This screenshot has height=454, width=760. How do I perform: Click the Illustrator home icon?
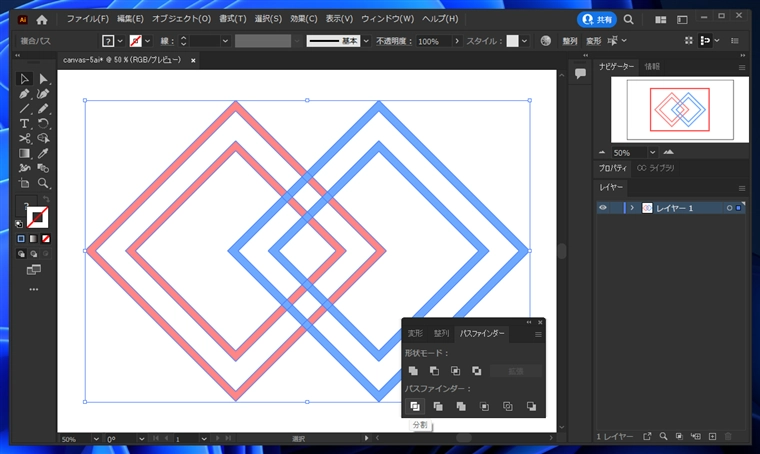pyautogui.click(x=42, y=20)
